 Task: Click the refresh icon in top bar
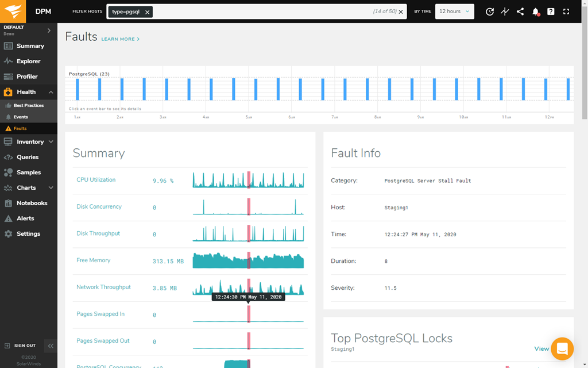coord(489,11)
